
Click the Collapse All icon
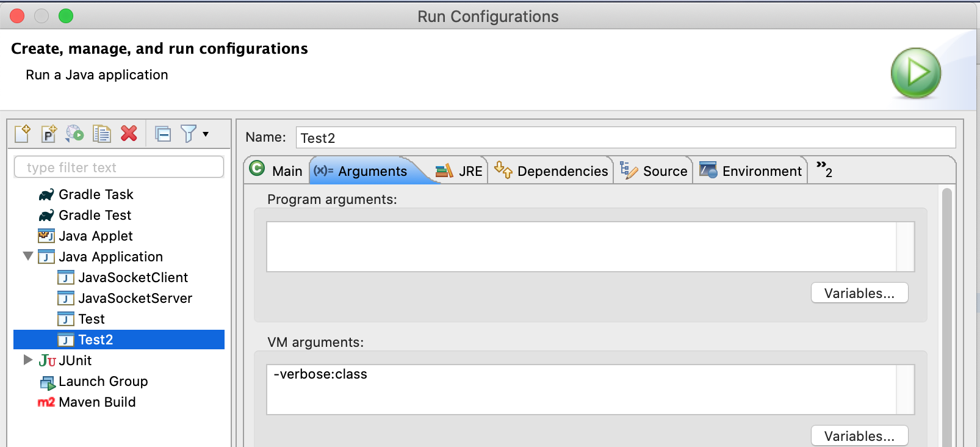163,134
